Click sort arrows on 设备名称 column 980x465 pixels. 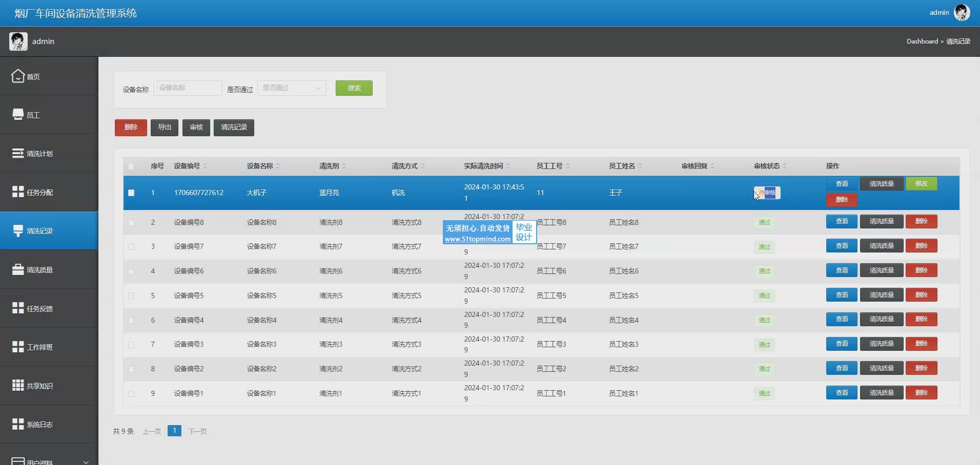(278, 166)
